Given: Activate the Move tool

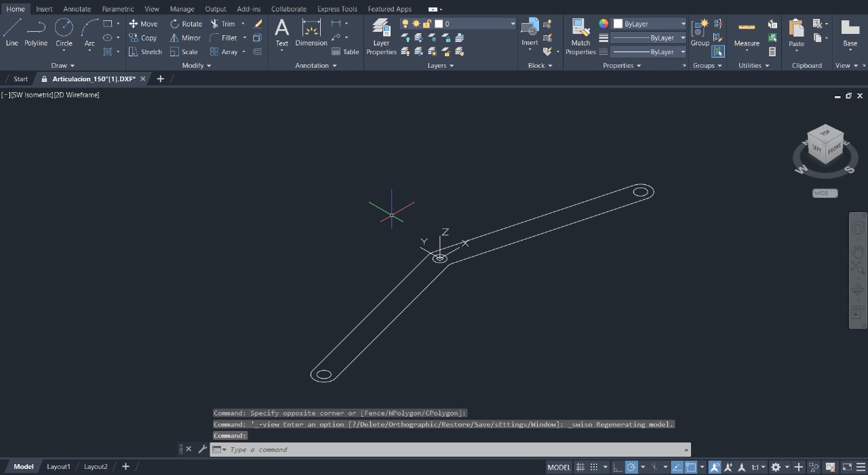Looking at the screenshot, I should point(143,24).
